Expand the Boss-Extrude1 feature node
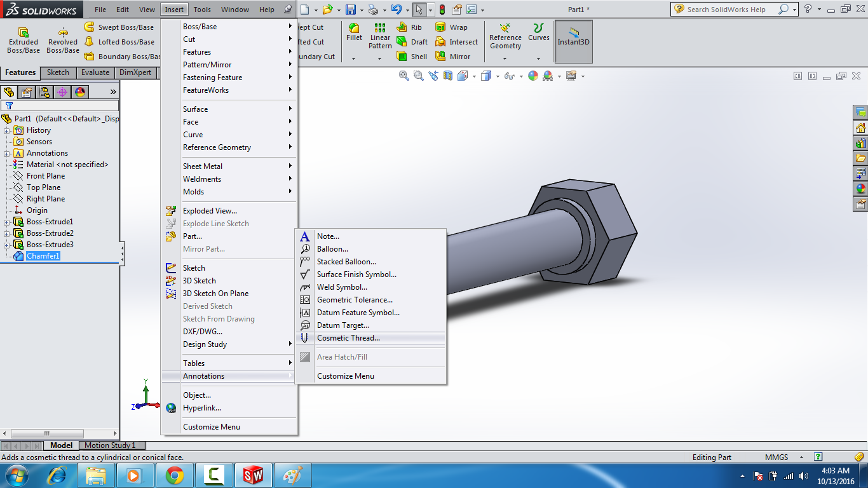The width and height of the screenshot is (868, 488). (x=7, y=222)
